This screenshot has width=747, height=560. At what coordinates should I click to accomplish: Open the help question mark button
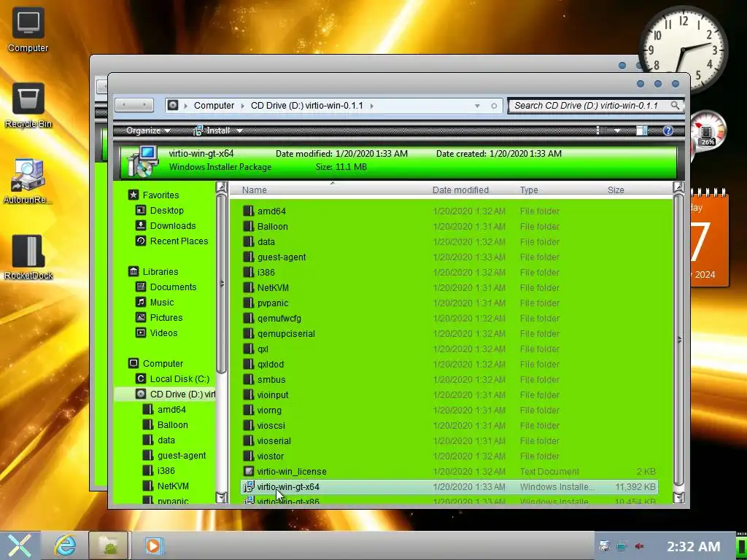click(x=668, y=131)
